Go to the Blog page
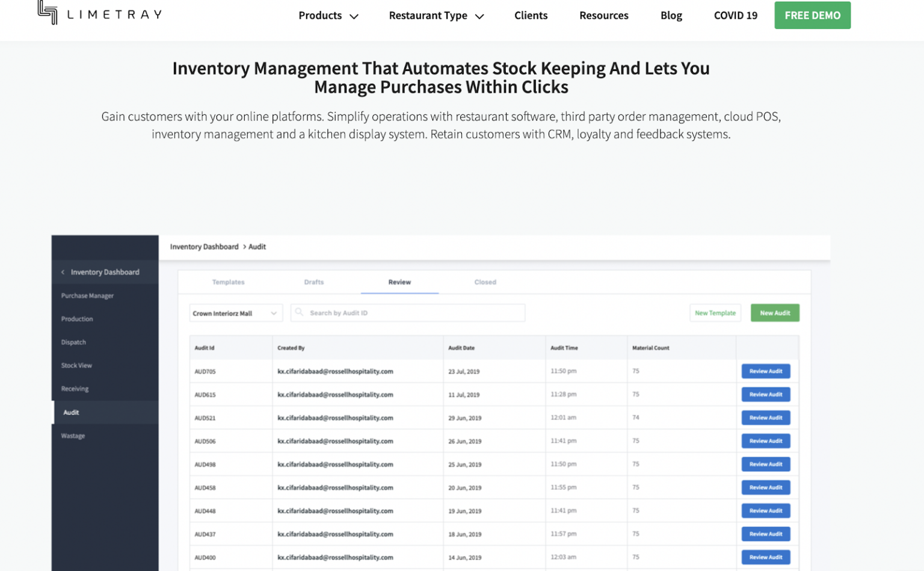The height and width of the screenshot is (571, 924). pos(671,16)
